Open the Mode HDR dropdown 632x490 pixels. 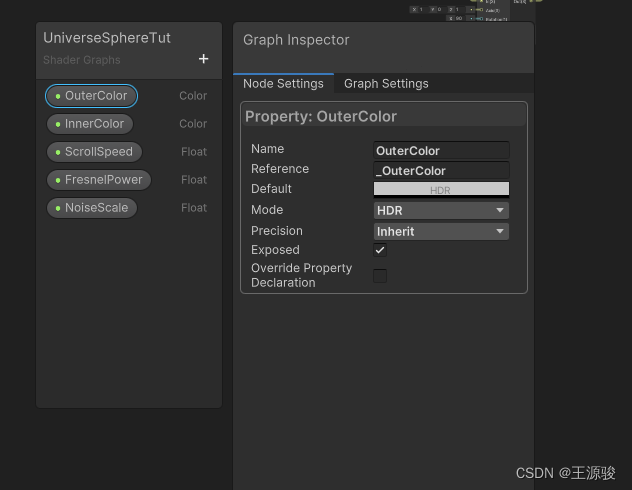tap(441, 210)
